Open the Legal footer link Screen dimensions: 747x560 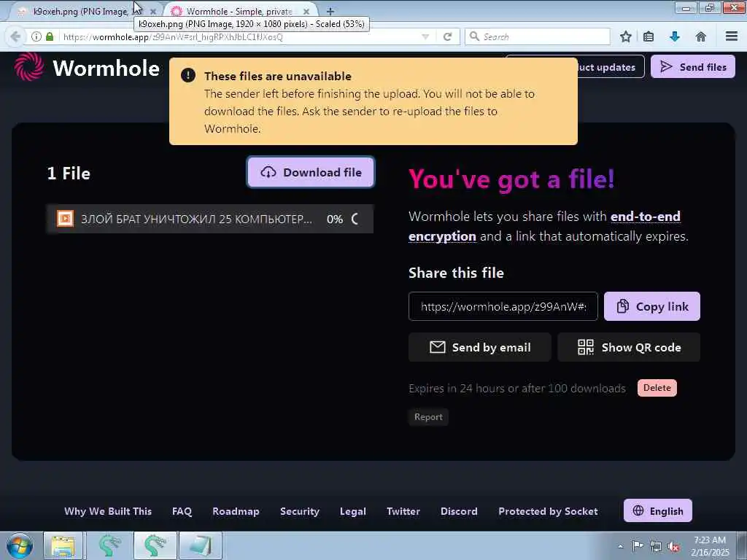click(353, 511)
